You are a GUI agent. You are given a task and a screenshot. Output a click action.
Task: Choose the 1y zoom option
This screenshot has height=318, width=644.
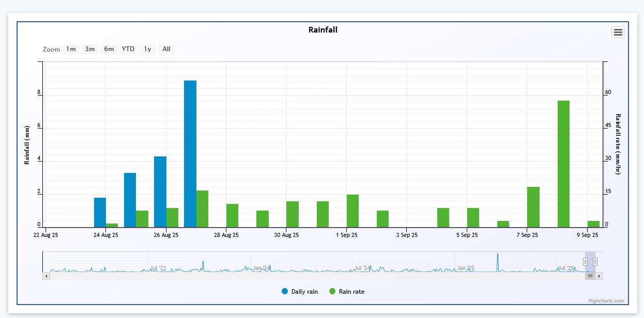(147, 49)
